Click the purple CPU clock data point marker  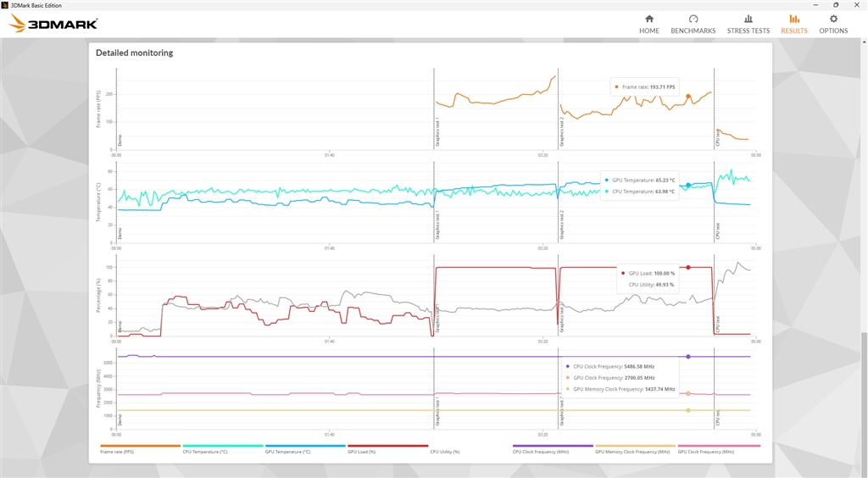click(x=688, y=357)
